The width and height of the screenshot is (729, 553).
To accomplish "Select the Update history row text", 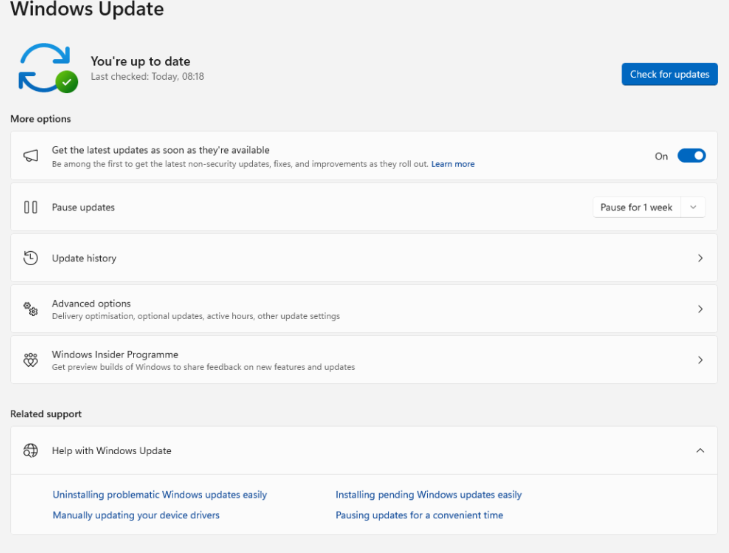I will [x=84, y=258].
